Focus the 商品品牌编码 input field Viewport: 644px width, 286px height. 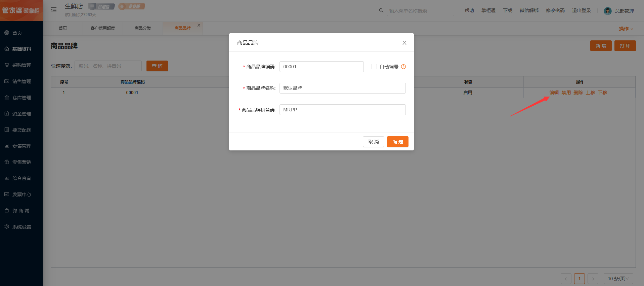coord(321,67)
